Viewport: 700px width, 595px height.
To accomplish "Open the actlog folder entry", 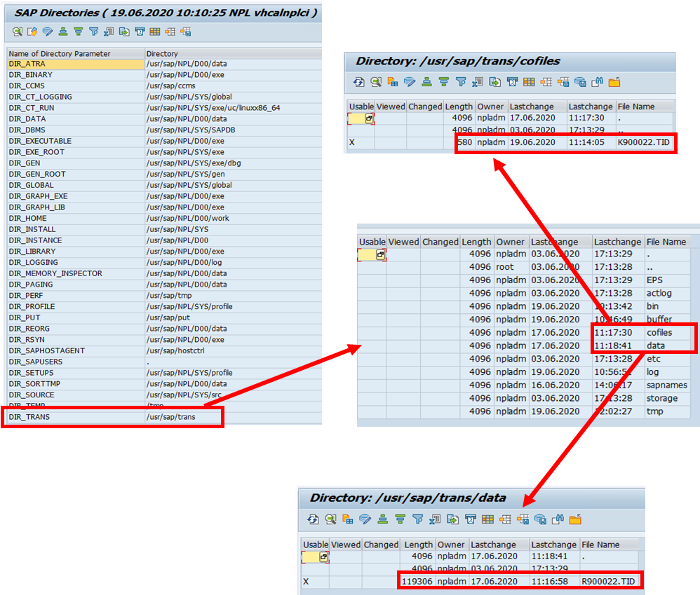I will (659, 293).
